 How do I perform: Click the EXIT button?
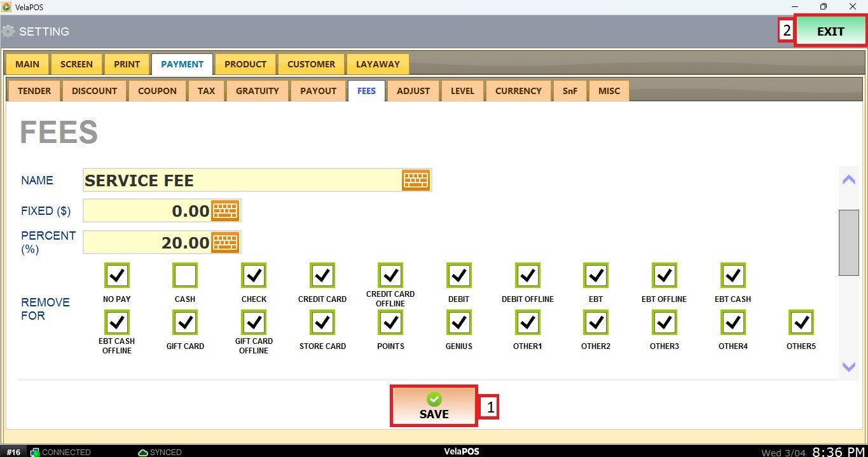click(x=830, y=31)
